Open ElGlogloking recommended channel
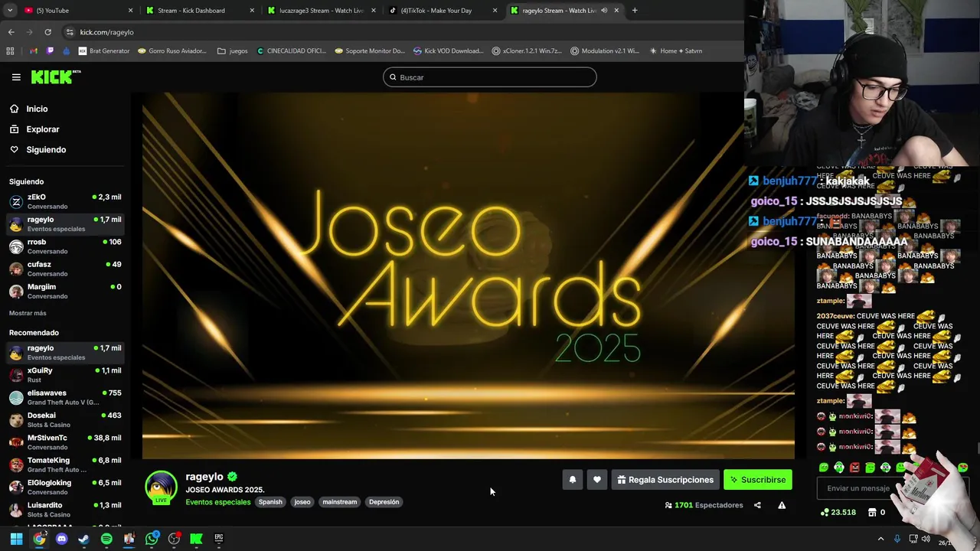 65,487
